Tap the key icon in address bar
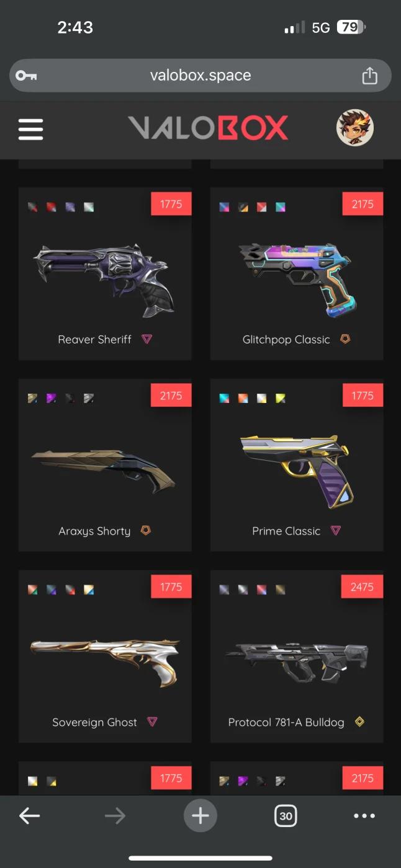This screenshot has width=401, height=868. [26, 76]
